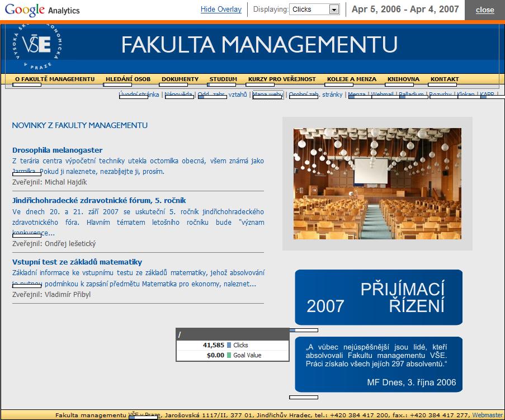Open the KURZY PRO VEŘEJNOST menu

(x=282, y=79)
